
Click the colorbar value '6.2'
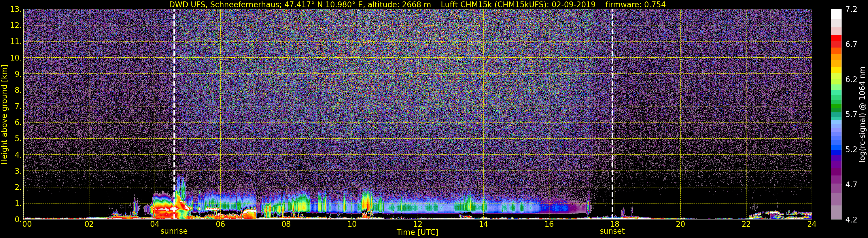tap(851, 79)
